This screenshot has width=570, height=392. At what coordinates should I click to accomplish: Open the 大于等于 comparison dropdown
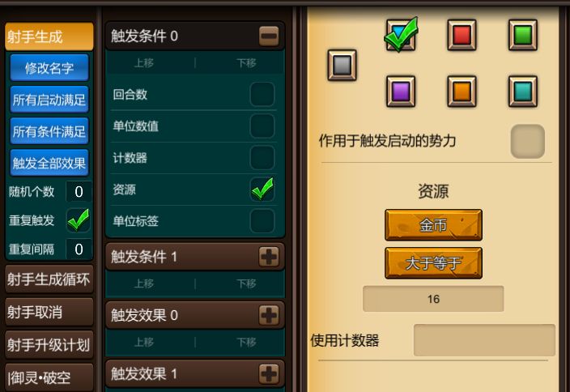[x=433, y=263]
